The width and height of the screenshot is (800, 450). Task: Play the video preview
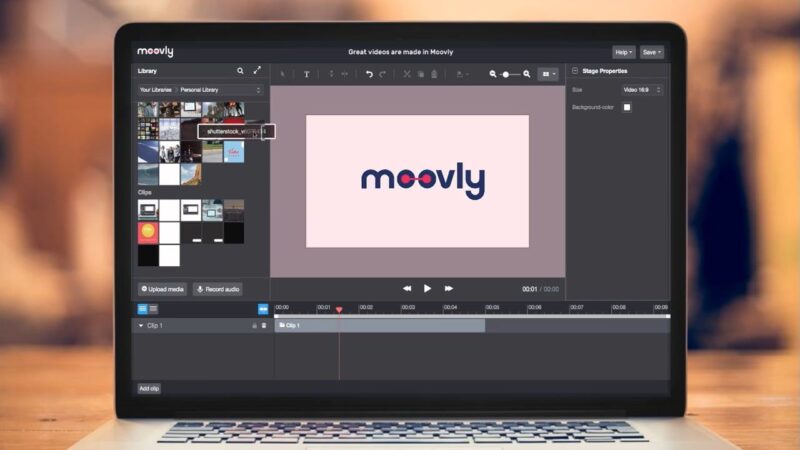tap(427, 289)
